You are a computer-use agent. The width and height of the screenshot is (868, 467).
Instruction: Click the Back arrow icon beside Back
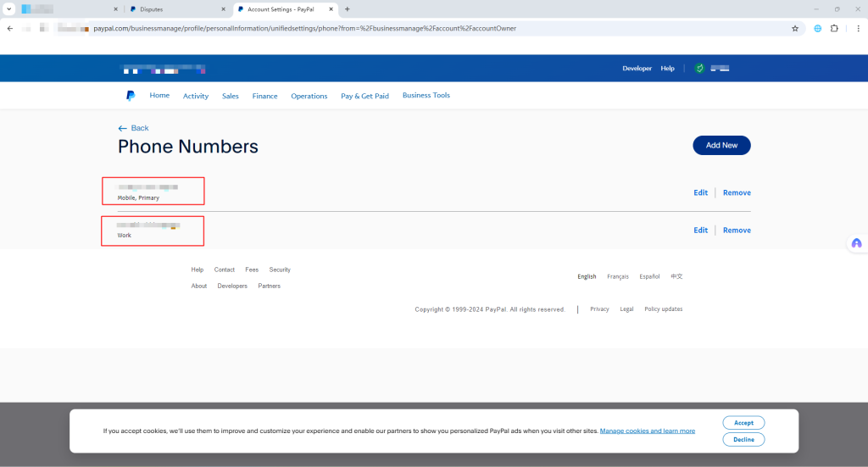[122, 128]
